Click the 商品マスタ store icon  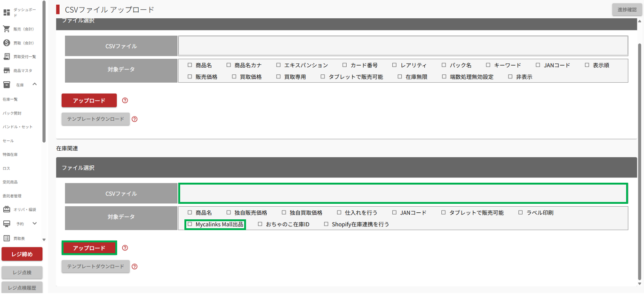click(7, 71)
